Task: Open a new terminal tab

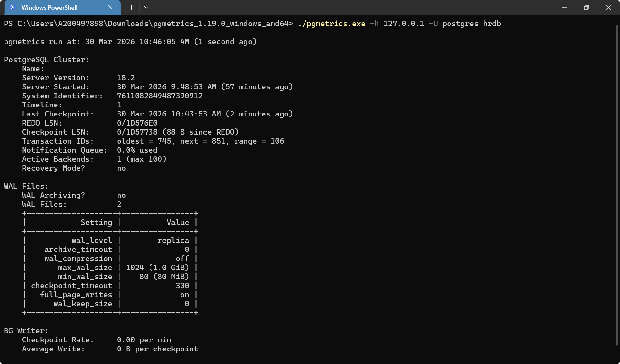Action: (131, 7)
